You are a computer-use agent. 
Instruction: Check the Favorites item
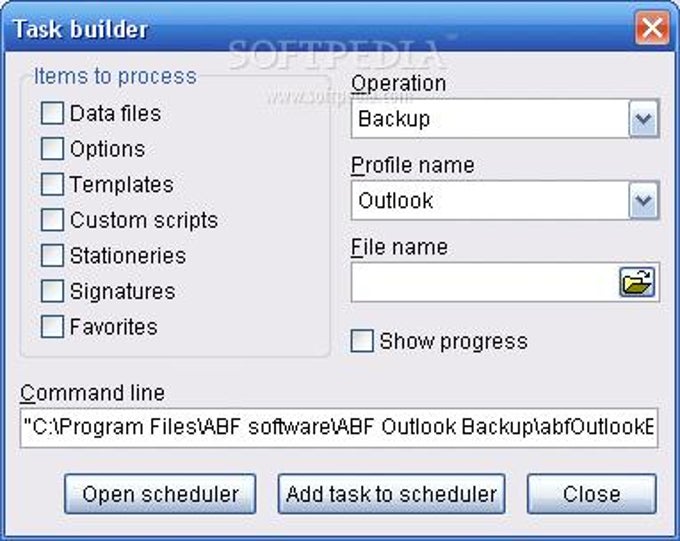point(52,327)
